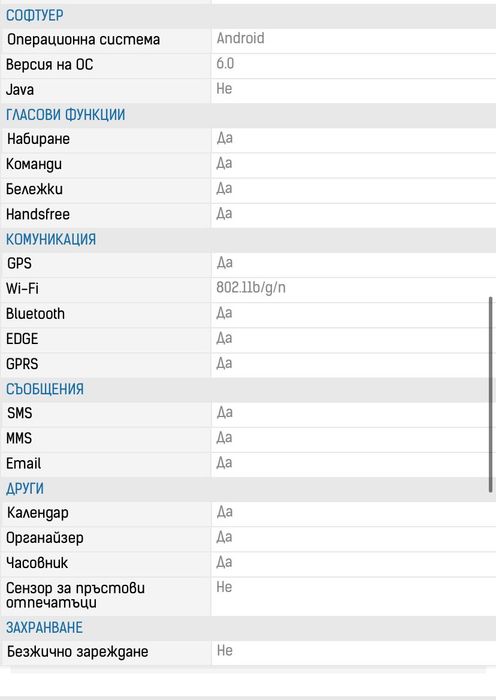The image size is (496, 700).
Task: Select the ГЛАСОВИ ФУНКЦИИ section header
Action: (x=65, y=115)
